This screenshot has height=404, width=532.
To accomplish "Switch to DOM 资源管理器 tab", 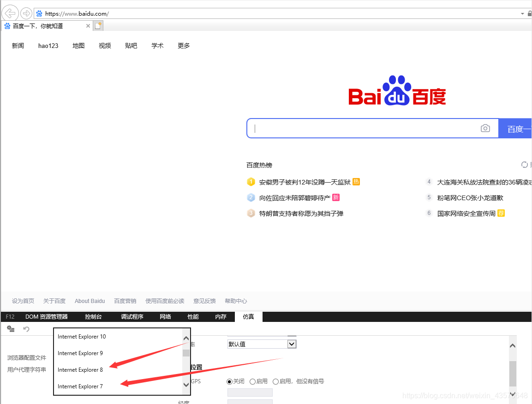I will (x=47, y=316).
